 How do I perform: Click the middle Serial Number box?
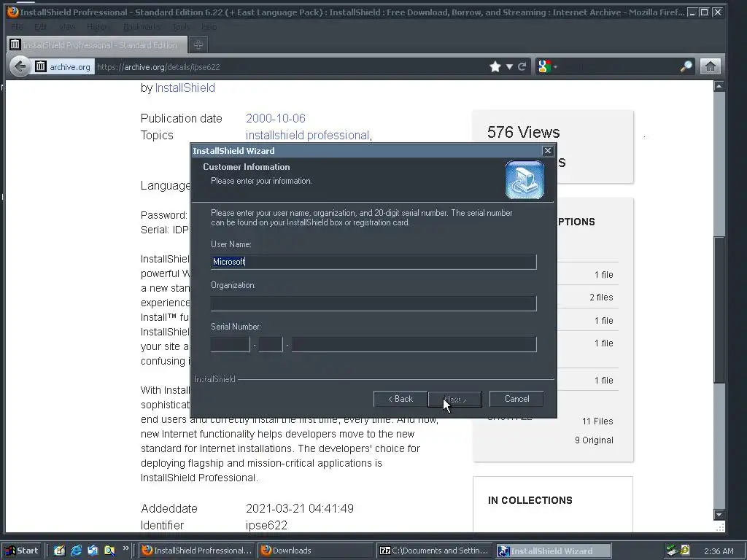(x=271, y=344)
